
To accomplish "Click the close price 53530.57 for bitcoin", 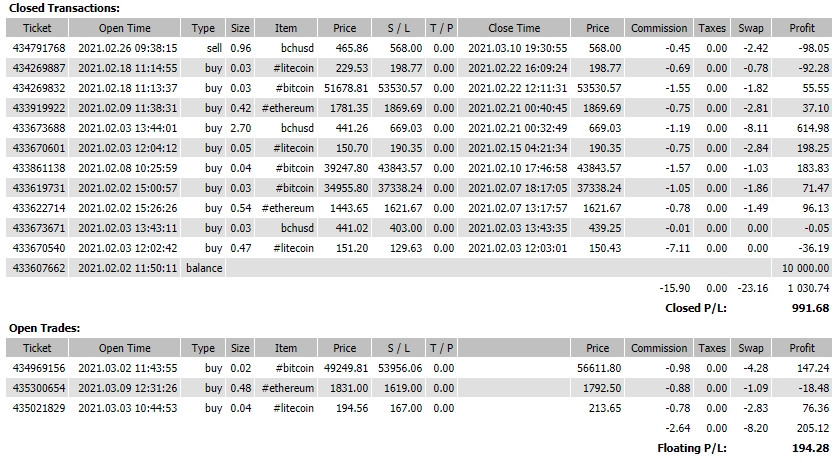I will tap(598, 88).
